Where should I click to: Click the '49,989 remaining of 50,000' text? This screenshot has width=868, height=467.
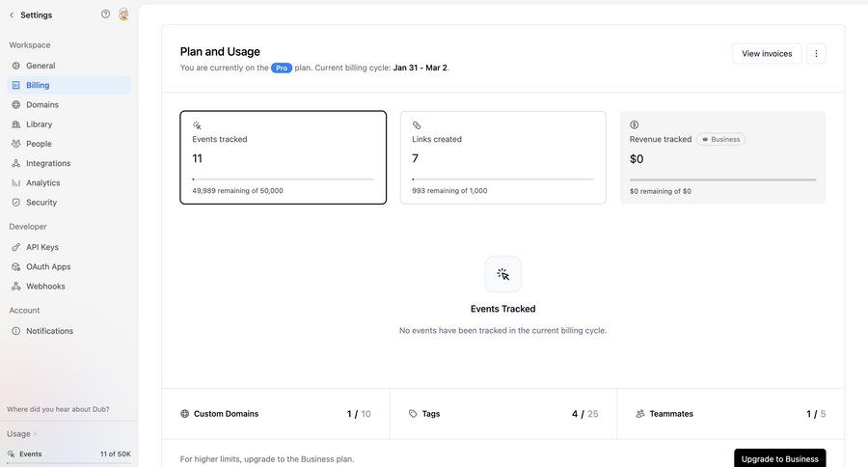(x=237, y=191)
